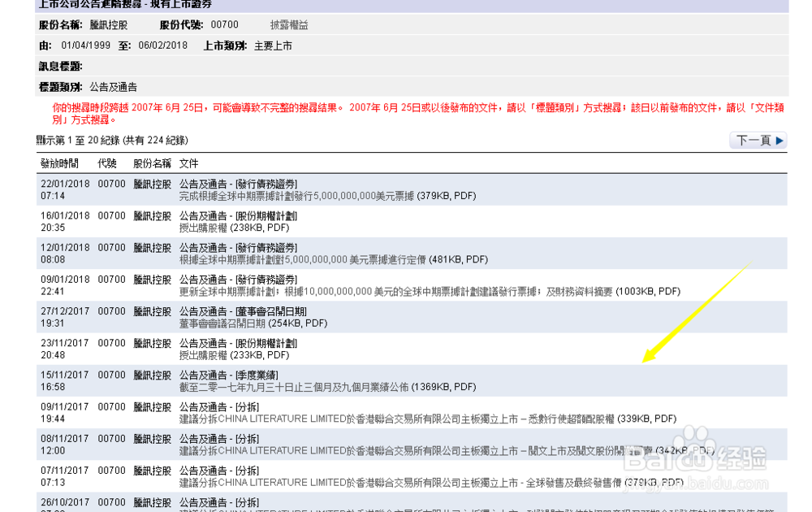Image resolution: width=812 pixels, height=512 pixels.
Task: Select the date 08/11/2017 cell
Action: [x=65, y=445]
